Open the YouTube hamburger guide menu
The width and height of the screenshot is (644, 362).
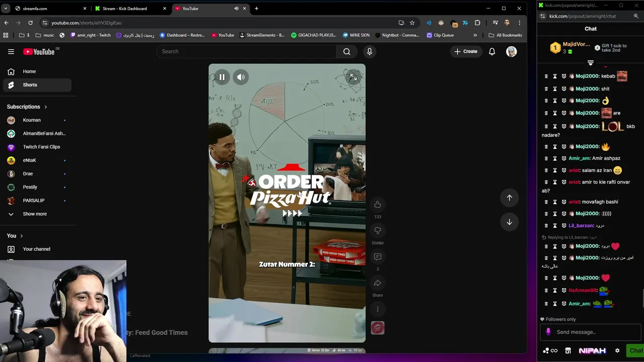(11, 51)
